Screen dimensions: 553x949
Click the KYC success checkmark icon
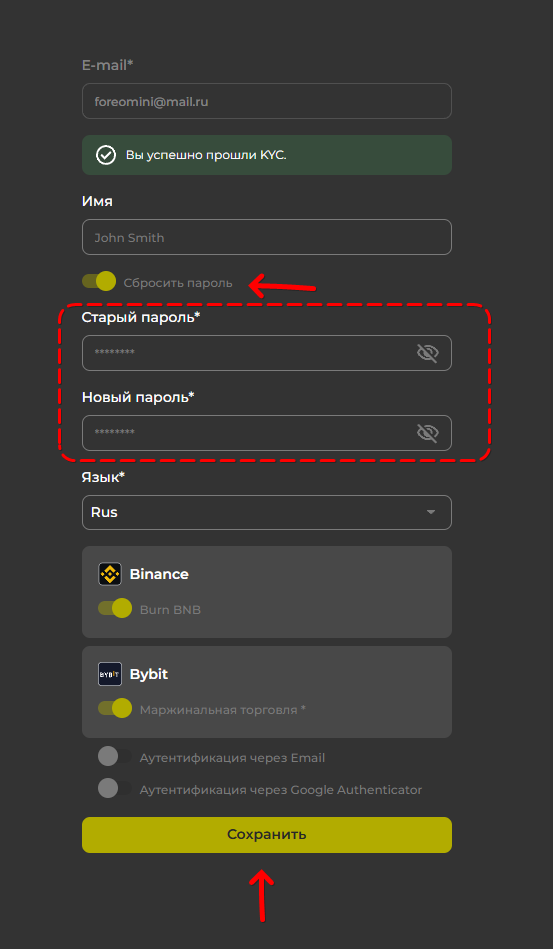pyautogui.click(x=106, y=155)
